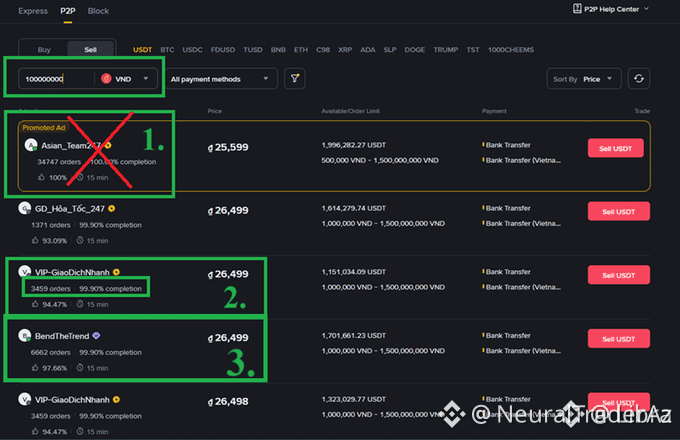This screenshot has height=440, width=680.
Task: Open Asian_Team247 advertiser profile
Action: (71, 146)
